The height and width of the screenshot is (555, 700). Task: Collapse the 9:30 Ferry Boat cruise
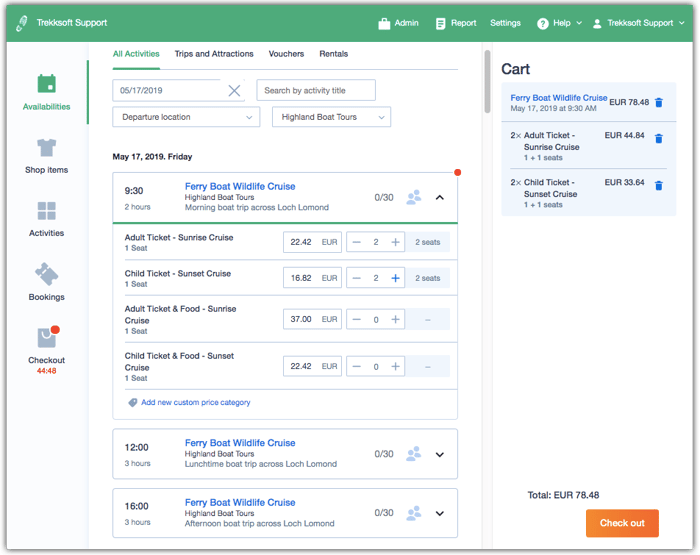[440, 197]
